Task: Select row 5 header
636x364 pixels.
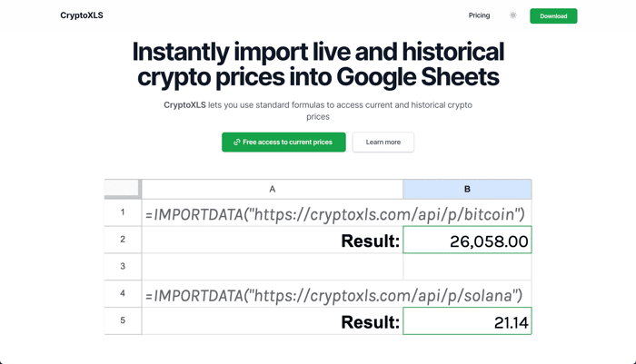Action: [123, 320]
